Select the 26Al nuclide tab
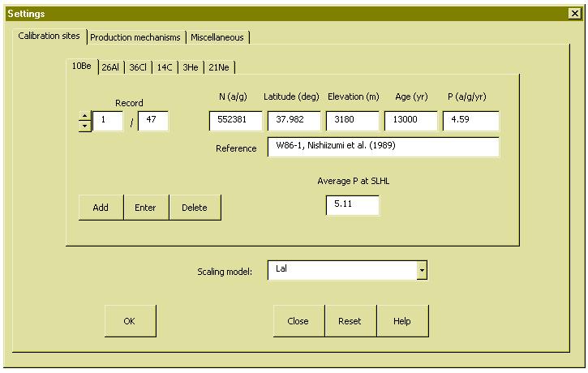Image resolution: width=588 pixels, height=373 pixels. [110, 67]
